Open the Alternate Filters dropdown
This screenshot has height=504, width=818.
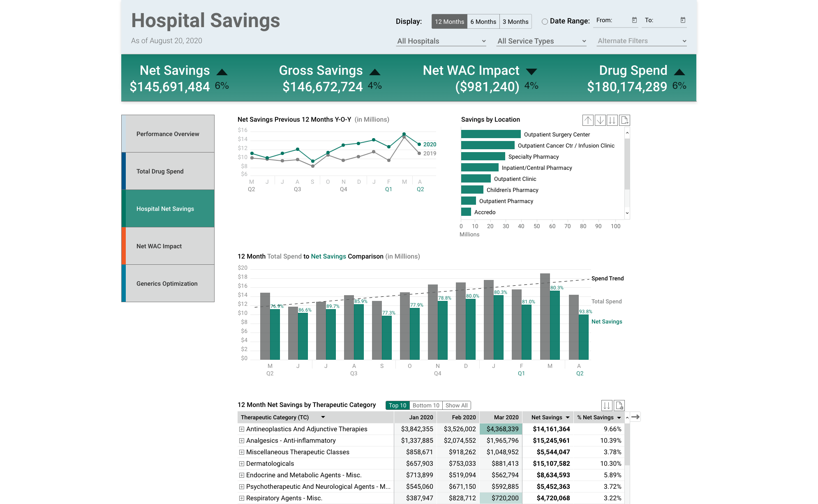(640, 41)
